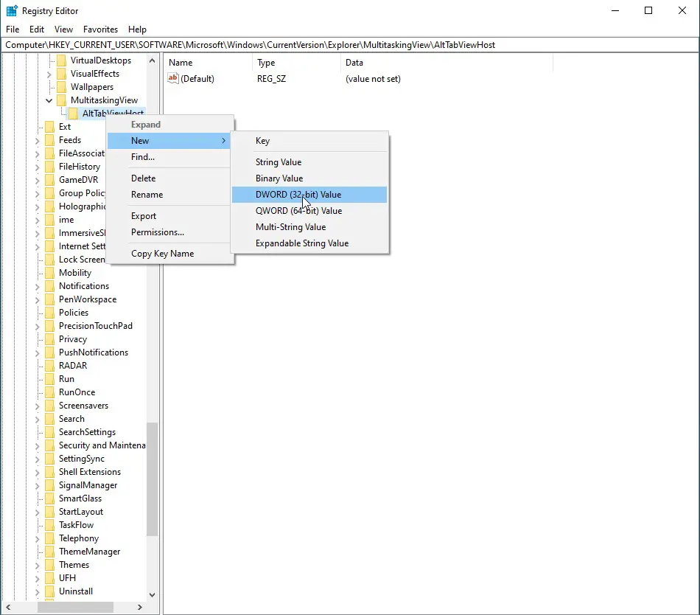Select the SignalManager tree item
This screenshot has height=615, width=700.
(88, 485)
